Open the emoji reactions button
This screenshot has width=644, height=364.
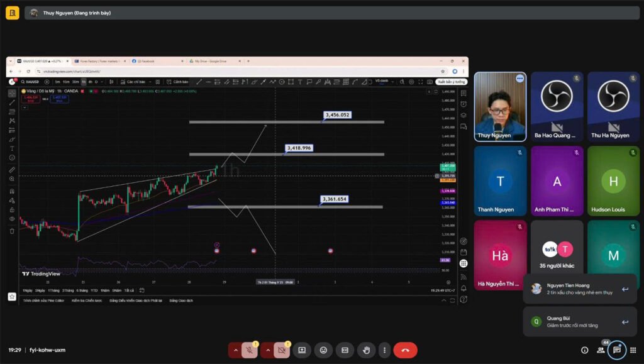(323, 350)
